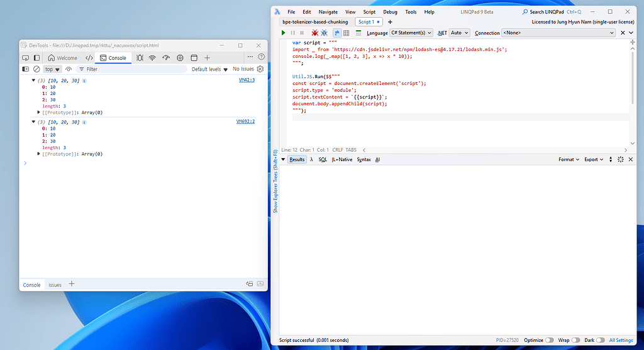Screen dimensions: 644x350
Task: Open the Format dropdown in results bar
Action: click(569, 159)
